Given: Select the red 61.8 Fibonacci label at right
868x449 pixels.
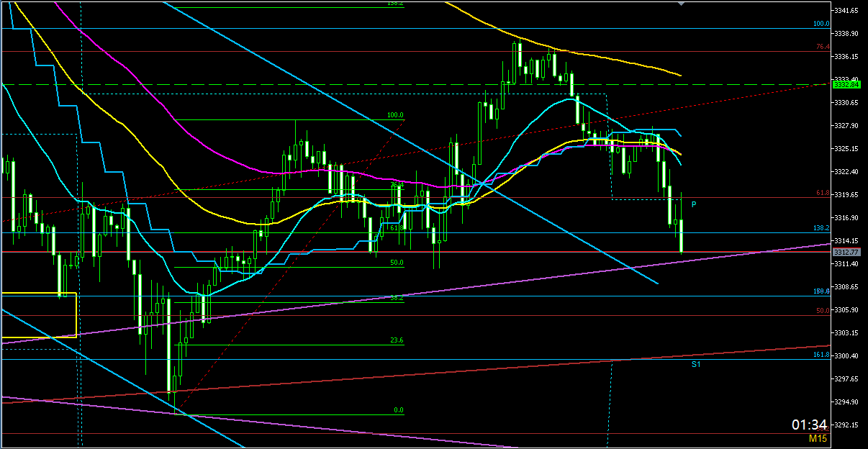Looking at the screenshot, I should 823,194.
